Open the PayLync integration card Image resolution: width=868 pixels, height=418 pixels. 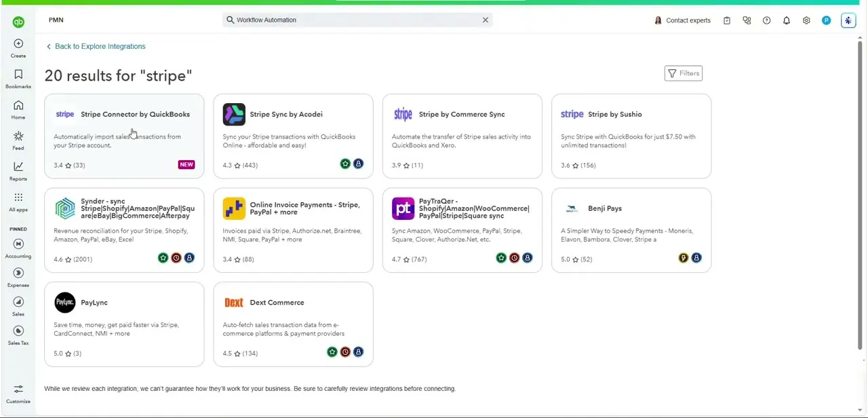(124, 324)
